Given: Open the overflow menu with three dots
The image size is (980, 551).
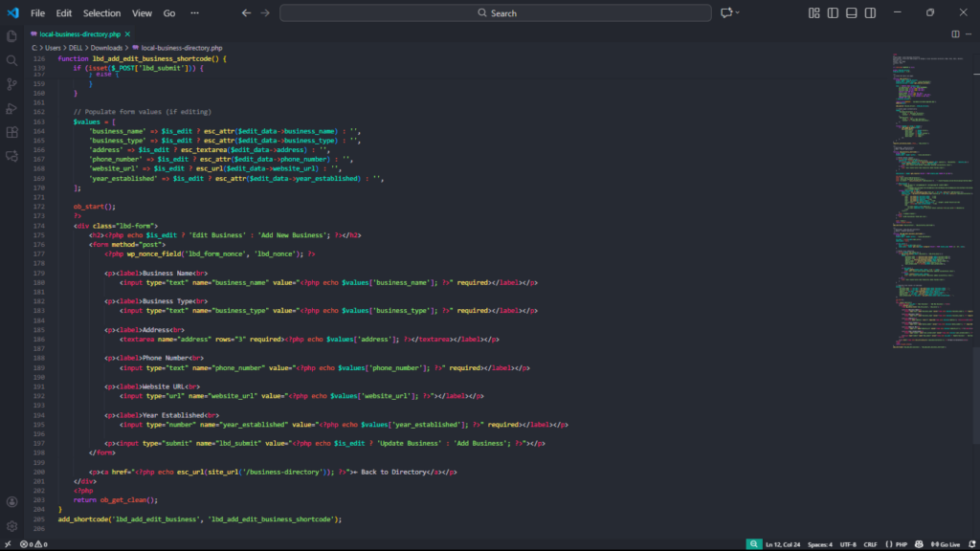Looking at the screenshot, I should (x=195, y=13).
